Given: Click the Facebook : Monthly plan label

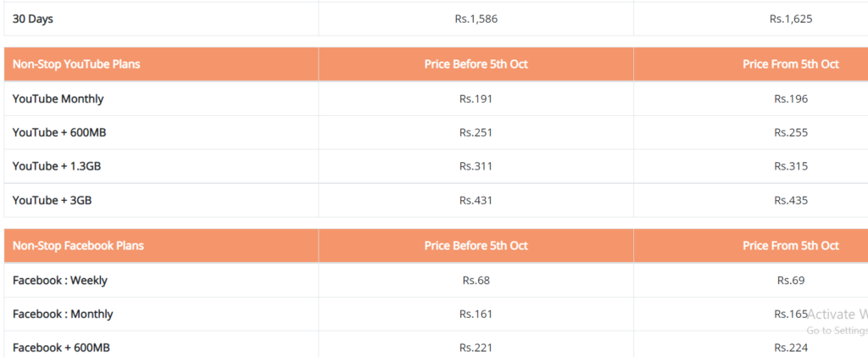Looking at the screenshot, I should (x=63, y=314).
